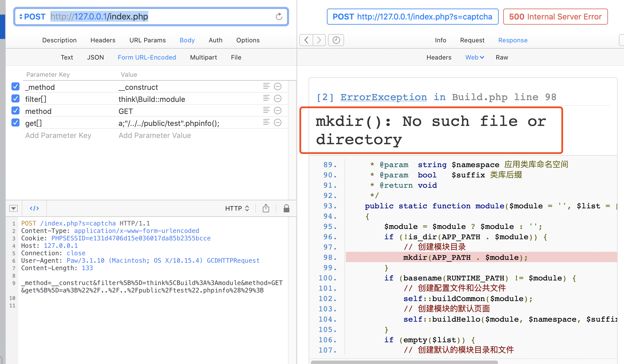This screenshot has height=364, width=624.
Task: Click the code generator </> icon
Action: 34,208
